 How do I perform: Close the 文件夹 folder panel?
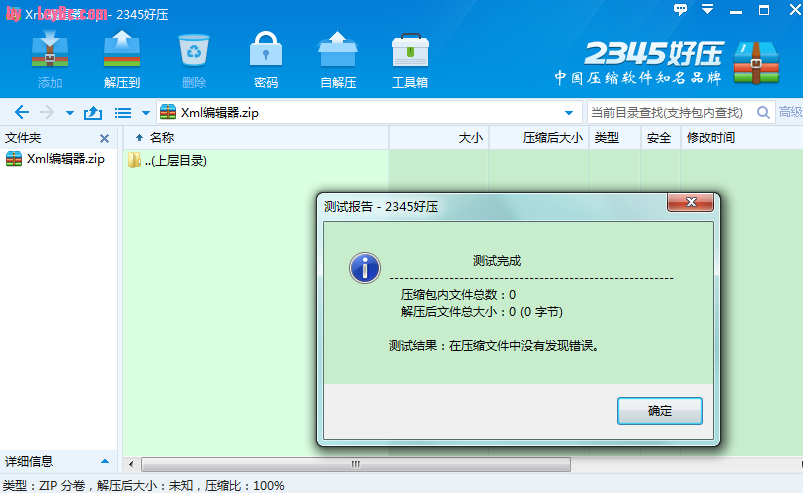click(x=104, y=138)
